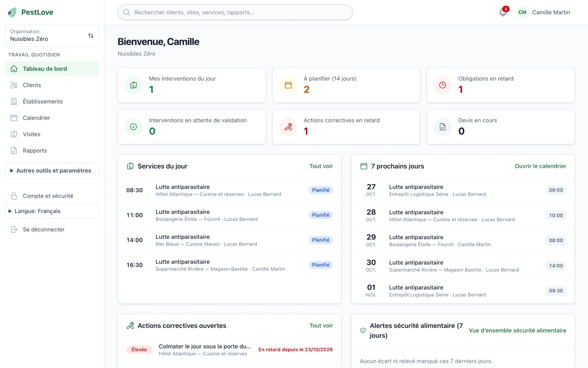Expand the Langue: Français selector
The height and width of the screenshot is (368, 588).
click(x=52, y=211)
